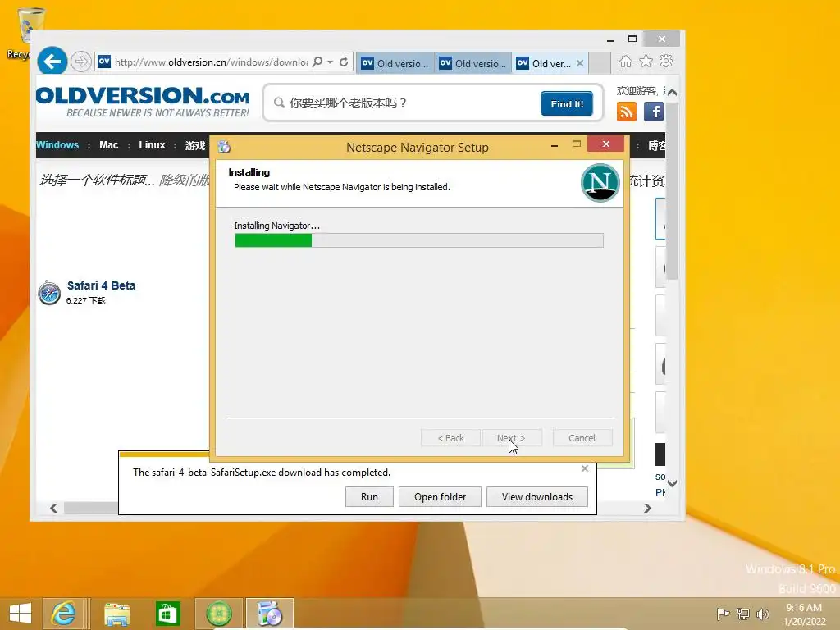
Task: Click the vertical scrollbar thumb
Action: [x=673, y=190]
